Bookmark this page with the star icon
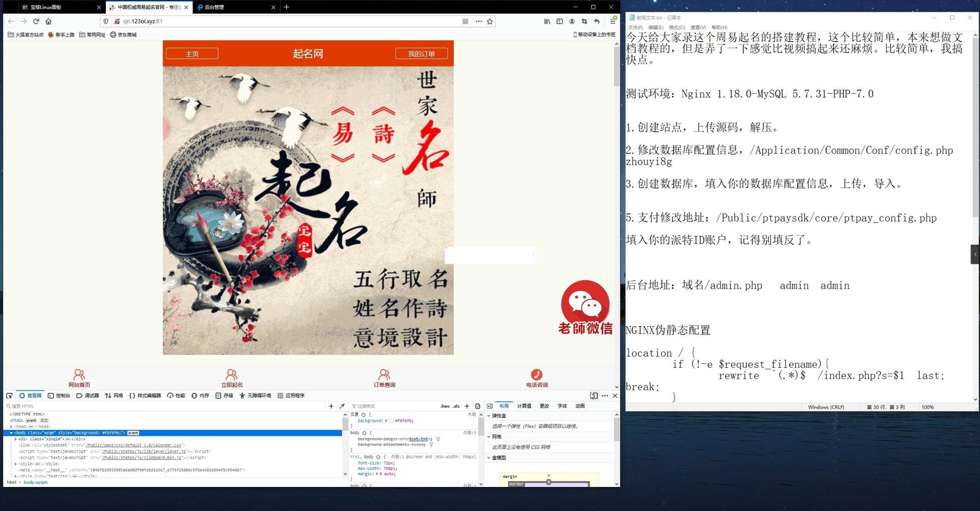The image size is (980, 511). click(490, 22)
